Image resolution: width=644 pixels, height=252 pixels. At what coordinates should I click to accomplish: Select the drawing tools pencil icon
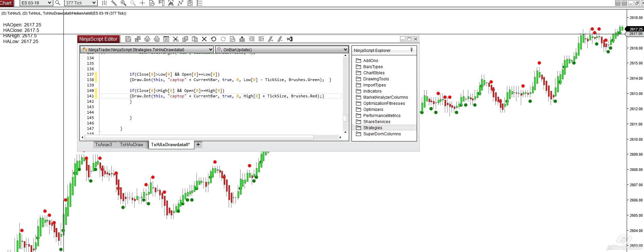[114, 3]
